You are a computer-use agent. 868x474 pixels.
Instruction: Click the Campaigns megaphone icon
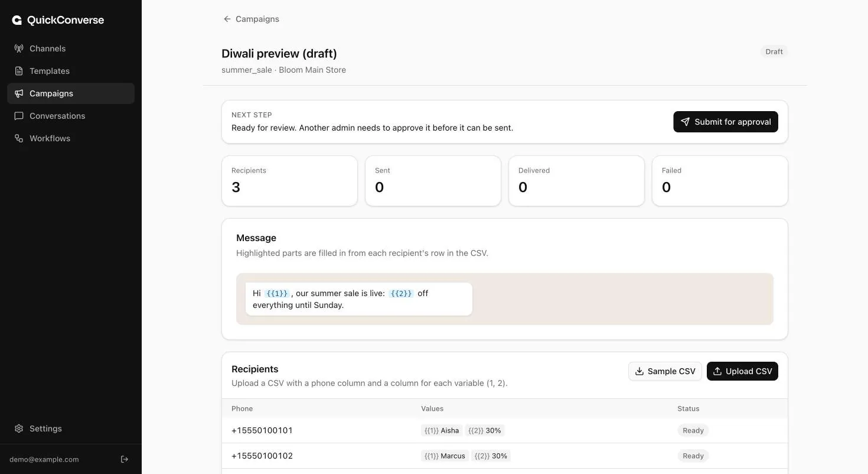(19, 93)
